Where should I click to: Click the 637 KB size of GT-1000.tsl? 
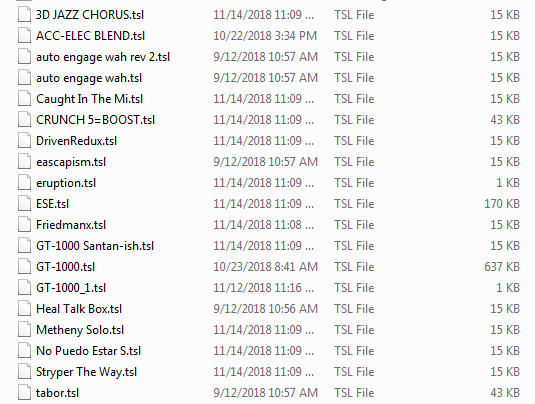502,267
